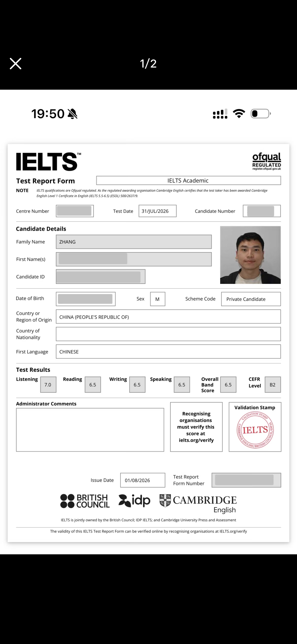
Task: Tap the cellular signal bars icon
Action: (220, 114)
